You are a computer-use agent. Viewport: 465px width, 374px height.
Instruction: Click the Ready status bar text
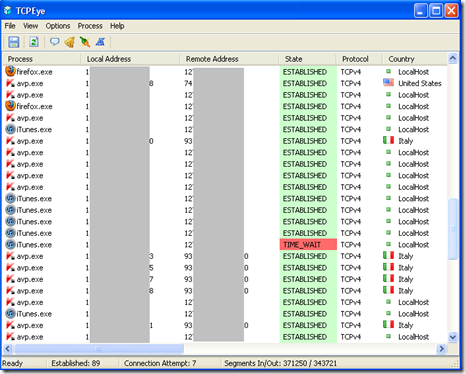click(12, 363)
